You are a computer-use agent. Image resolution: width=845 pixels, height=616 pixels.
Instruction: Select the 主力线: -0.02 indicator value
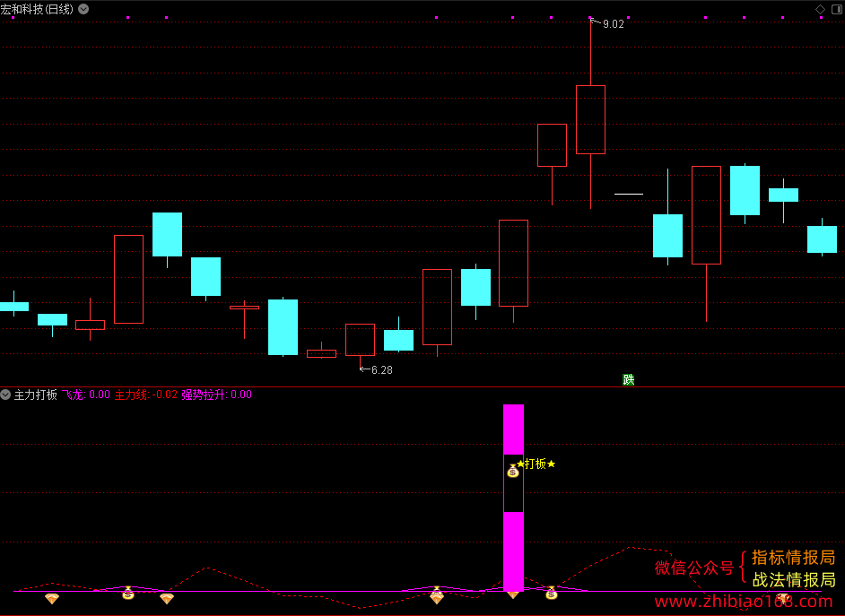146,395
